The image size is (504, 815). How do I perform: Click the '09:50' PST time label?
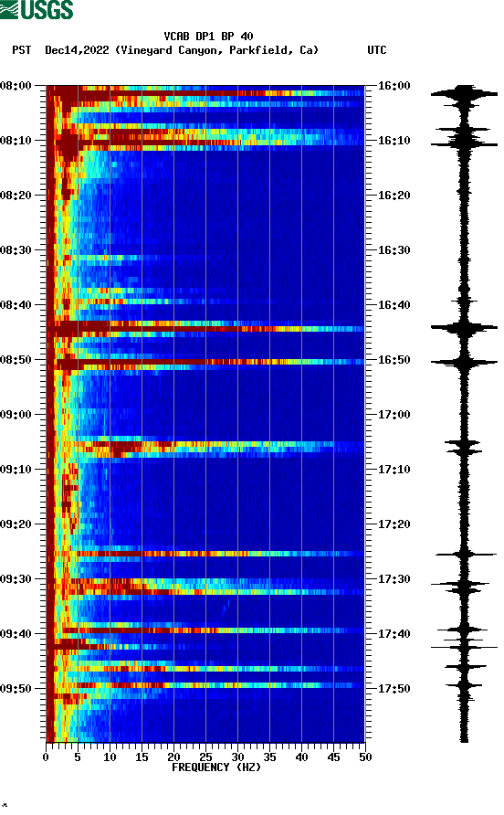(16, 689)
